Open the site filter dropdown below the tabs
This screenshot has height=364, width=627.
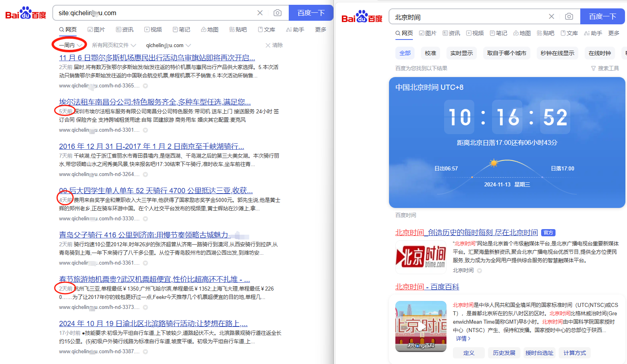pyautogui.click(x=168, y=45)
